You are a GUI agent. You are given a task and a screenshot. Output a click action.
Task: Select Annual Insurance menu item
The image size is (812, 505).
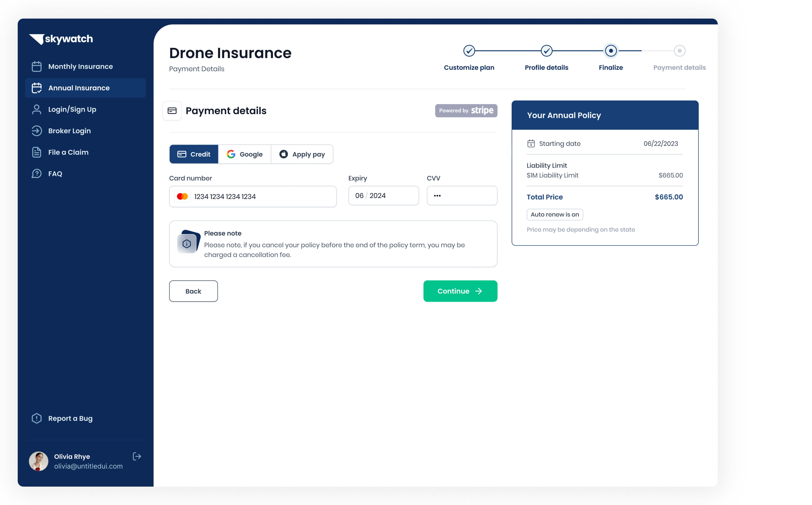[85, 88]
